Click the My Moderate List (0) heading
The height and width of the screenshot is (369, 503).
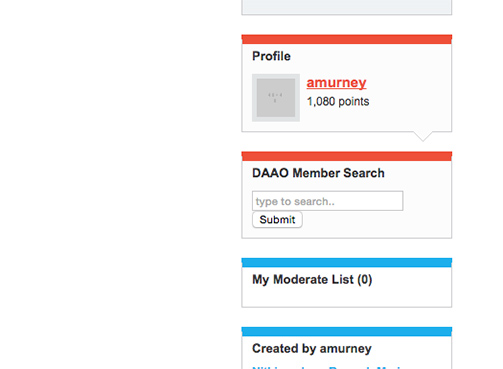[x=312, y=279]
